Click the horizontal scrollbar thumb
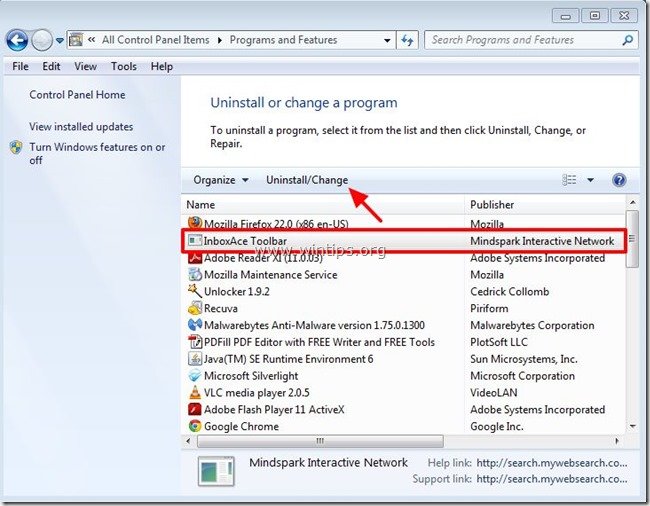Screen dimensions: 650x506 [320, 441]
